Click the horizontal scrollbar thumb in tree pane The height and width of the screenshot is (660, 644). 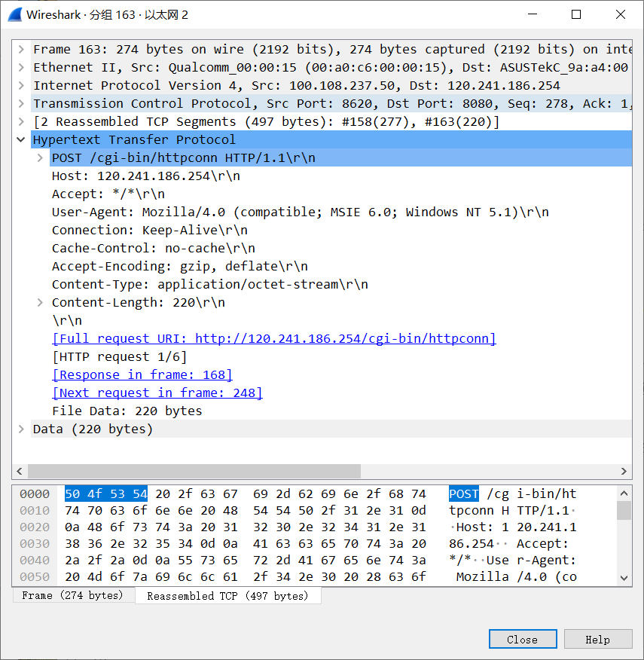pos(194,471)
